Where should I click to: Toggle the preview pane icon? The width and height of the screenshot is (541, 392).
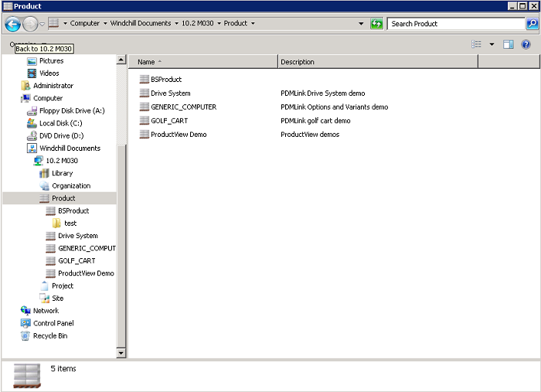pyautogui.click(x=509, y=44)
